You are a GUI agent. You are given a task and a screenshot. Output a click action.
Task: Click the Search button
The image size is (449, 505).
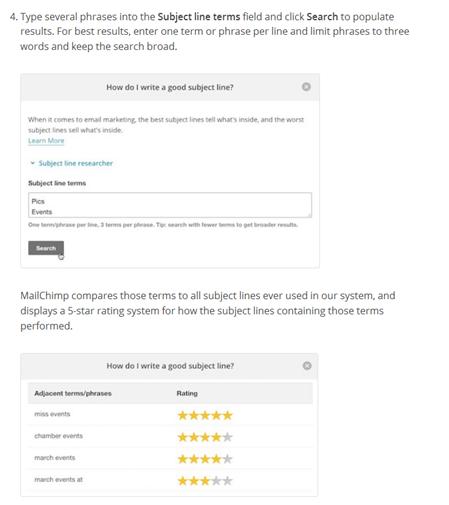pyautogui.click(x=46, y=248)
